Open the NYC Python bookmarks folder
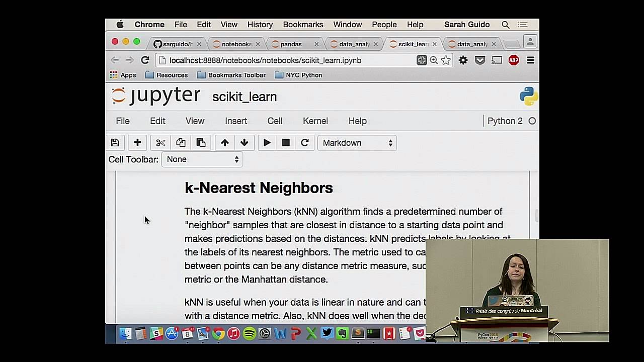 click(x=299, y=75)
